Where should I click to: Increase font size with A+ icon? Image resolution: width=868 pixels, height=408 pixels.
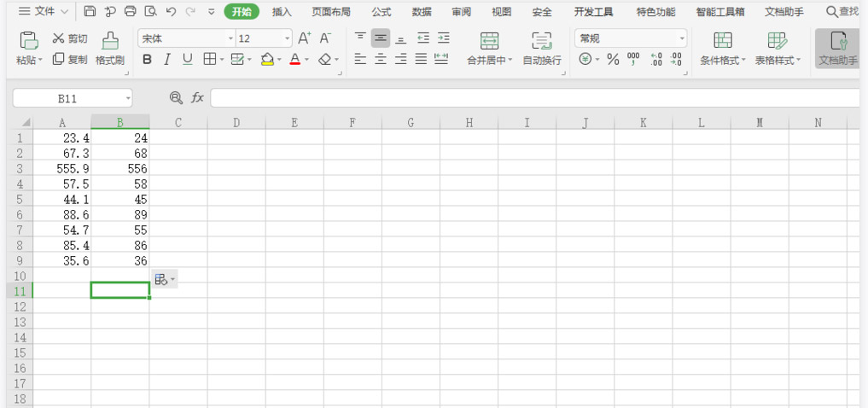click(x=305, y=38)
